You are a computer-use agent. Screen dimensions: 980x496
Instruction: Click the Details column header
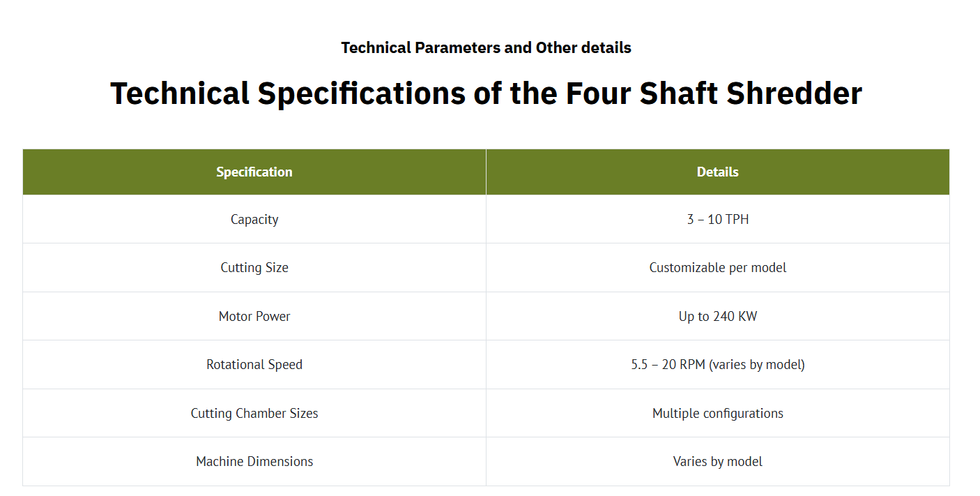click(x=718, y=172)
